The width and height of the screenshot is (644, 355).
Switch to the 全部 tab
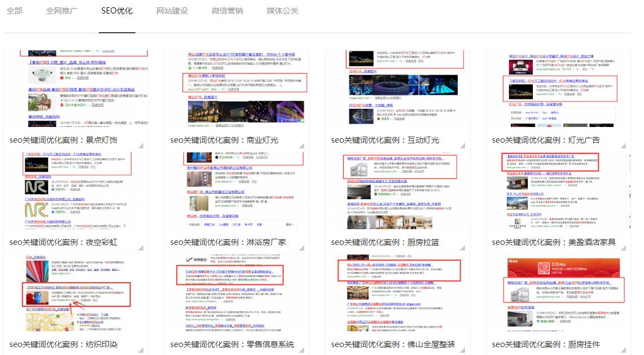coord(15,11)
